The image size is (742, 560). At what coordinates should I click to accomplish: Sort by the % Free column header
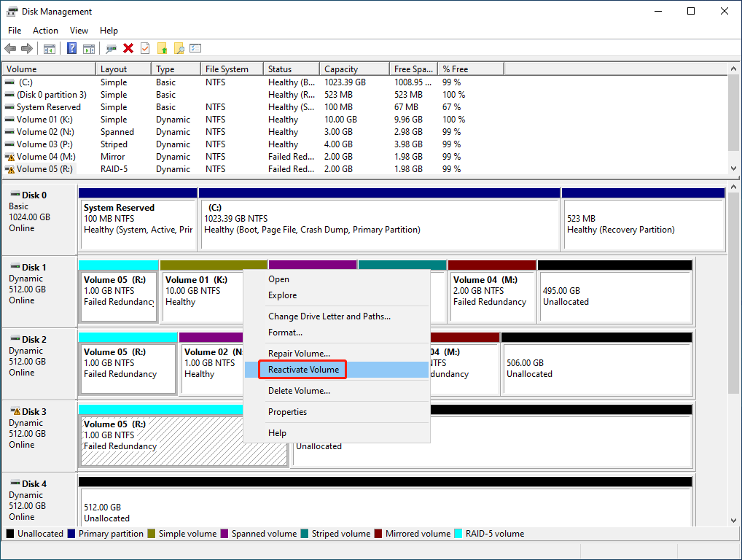471,69
